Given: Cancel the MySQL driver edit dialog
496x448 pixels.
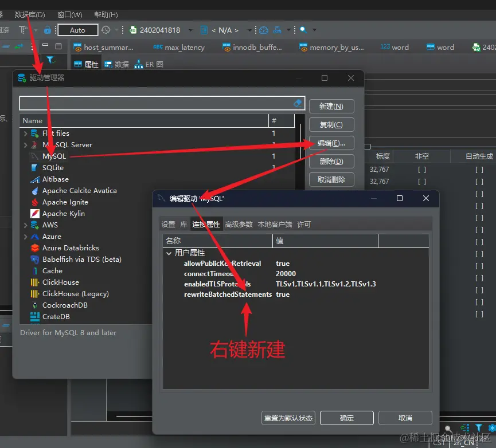Looking at the screenshot, I should tap(405, 418).
